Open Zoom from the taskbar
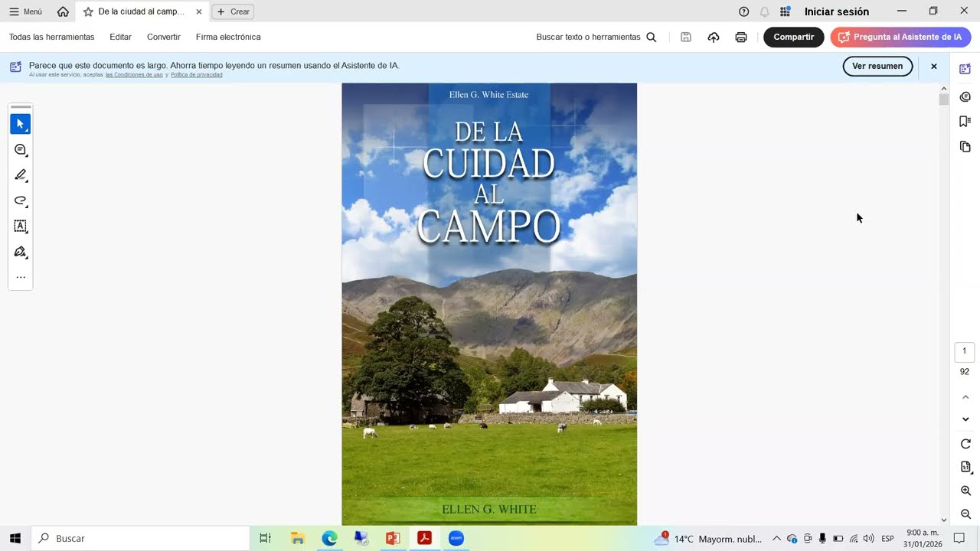The height and width of the screenshot is (551, 980). [456, 538]
